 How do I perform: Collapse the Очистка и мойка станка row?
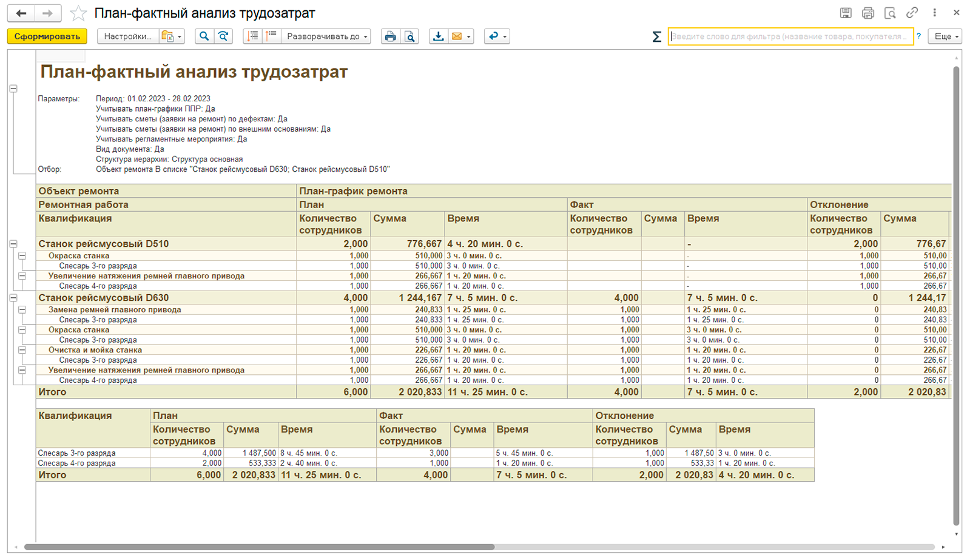[x=22, y=350]
